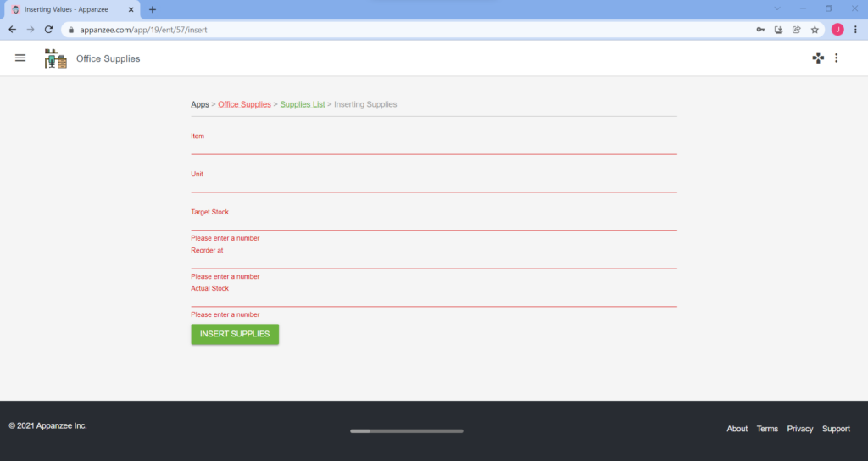
Task: Open the Support footer link
Action: pos(836,429)
